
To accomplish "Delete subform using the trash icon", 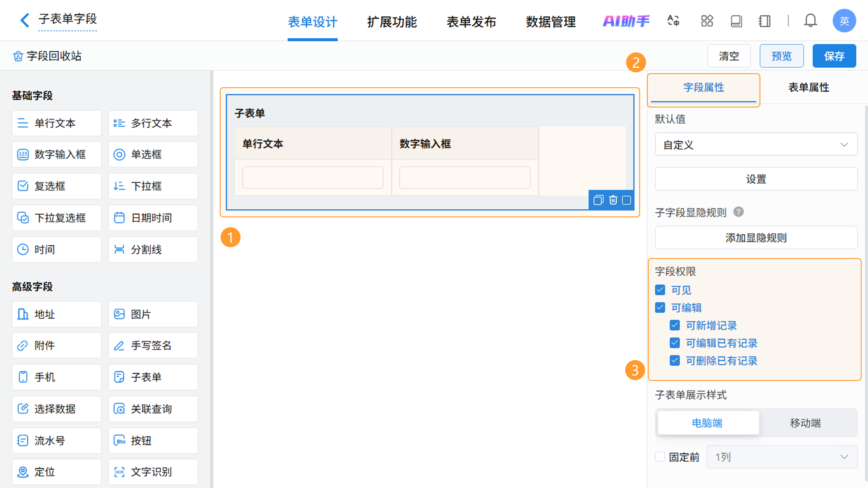I will tap(613, 200).
